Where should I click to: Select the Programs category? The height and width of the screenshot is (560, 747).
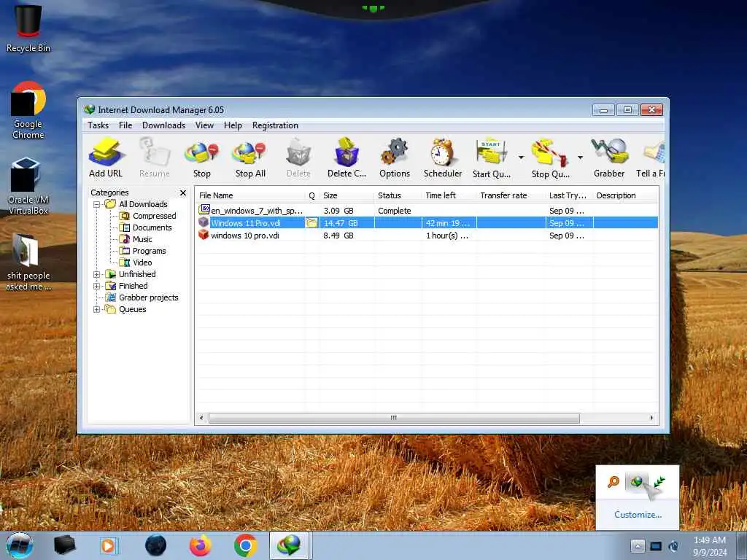149,251
